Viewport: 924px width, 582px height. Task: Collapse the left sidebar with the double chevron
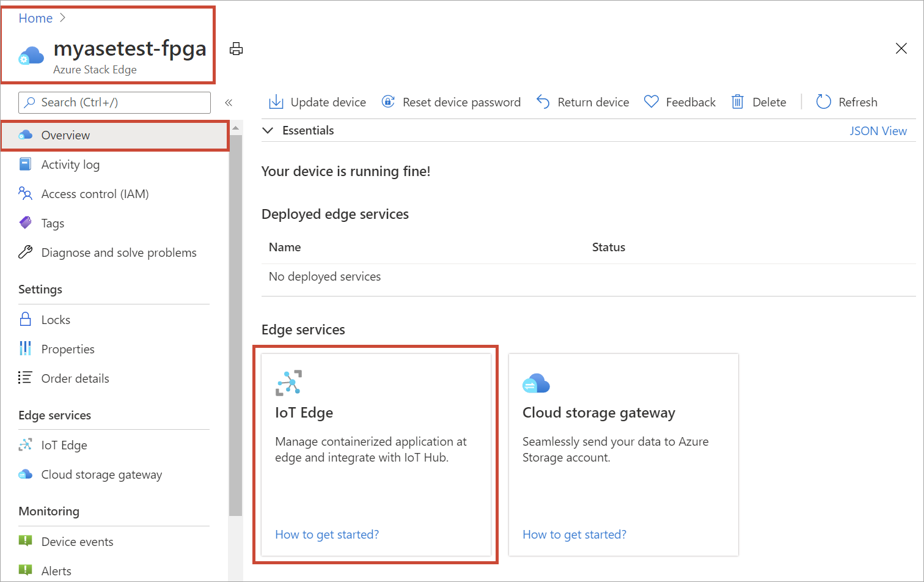pyautogui.click(x=229, y=102)
